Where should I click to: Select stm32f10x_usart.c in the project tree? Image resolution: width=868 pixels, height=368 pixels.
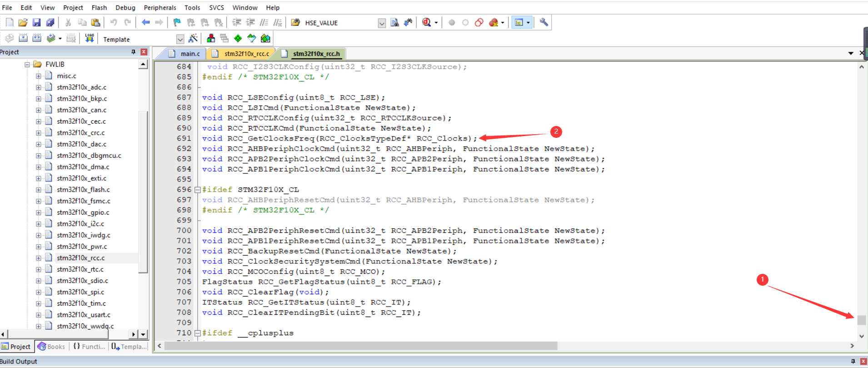[84, 315]
